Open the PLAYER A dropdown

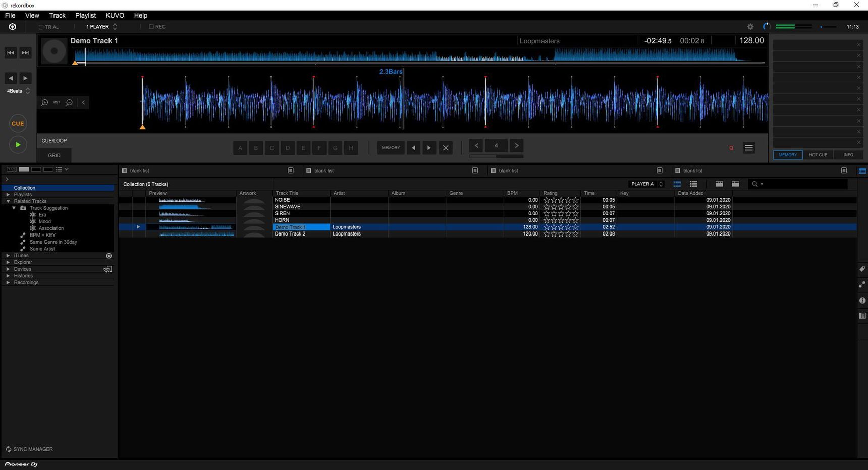646,184
